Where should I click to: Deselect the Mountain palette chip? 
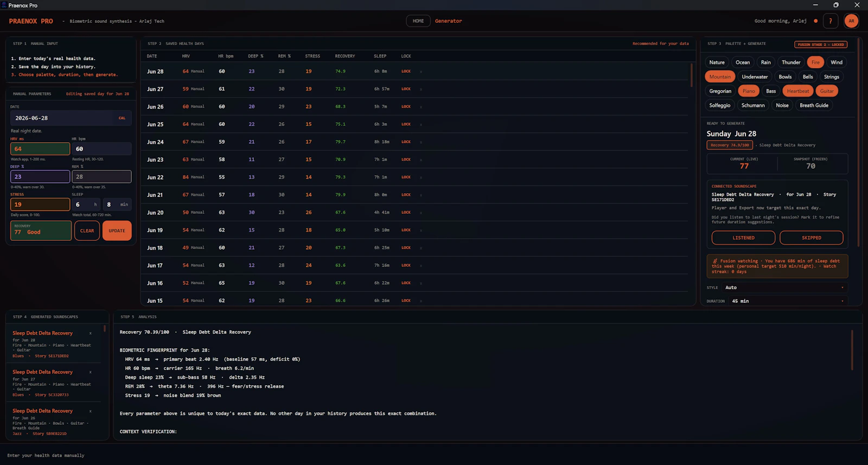coord(720,77)
